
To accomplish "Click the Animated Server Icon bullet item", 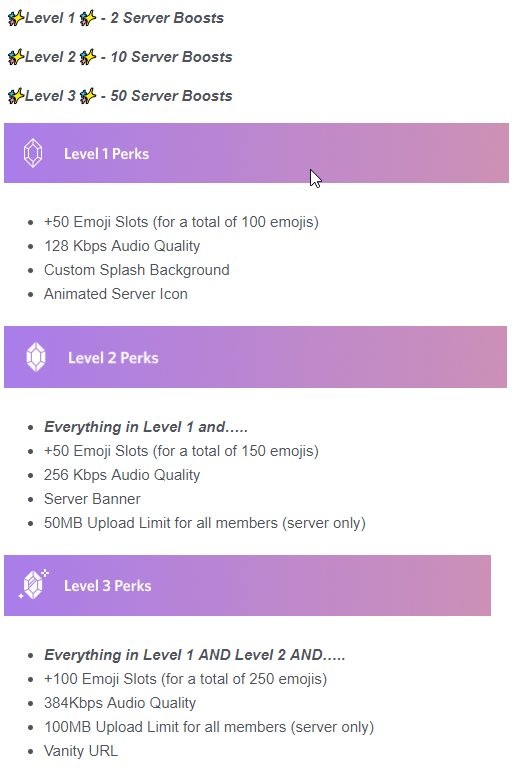I will pyautogui.click(x=116, y=294).
